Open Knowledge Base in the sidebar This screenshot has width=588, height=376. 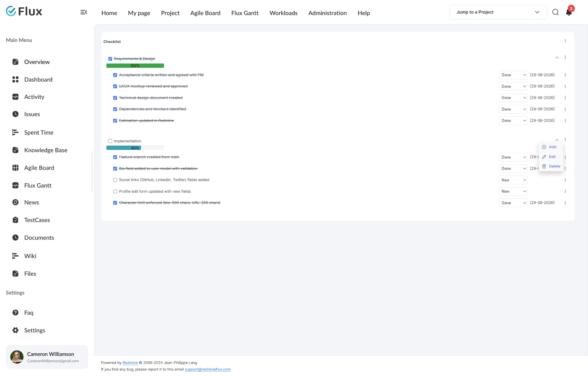46,150
